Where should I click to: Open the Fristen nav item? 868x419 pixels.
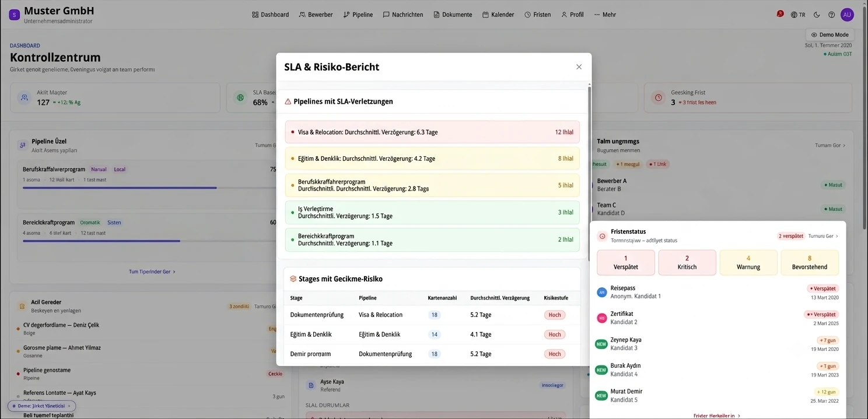coord(537,15)
